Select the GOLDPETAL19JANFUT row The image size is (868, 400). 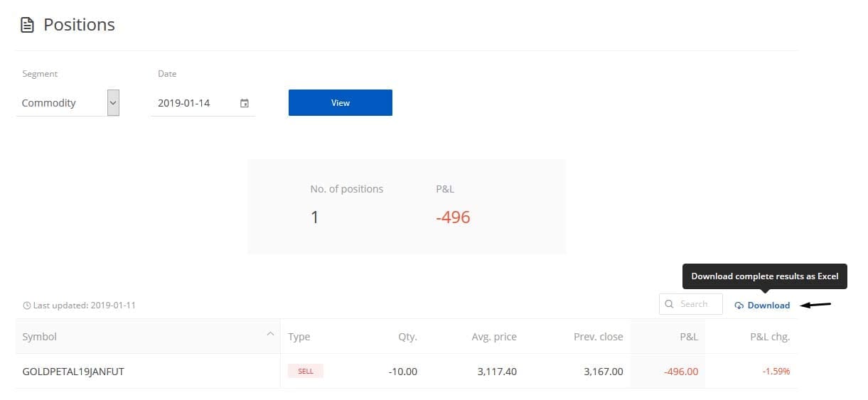tap(407, 371)
